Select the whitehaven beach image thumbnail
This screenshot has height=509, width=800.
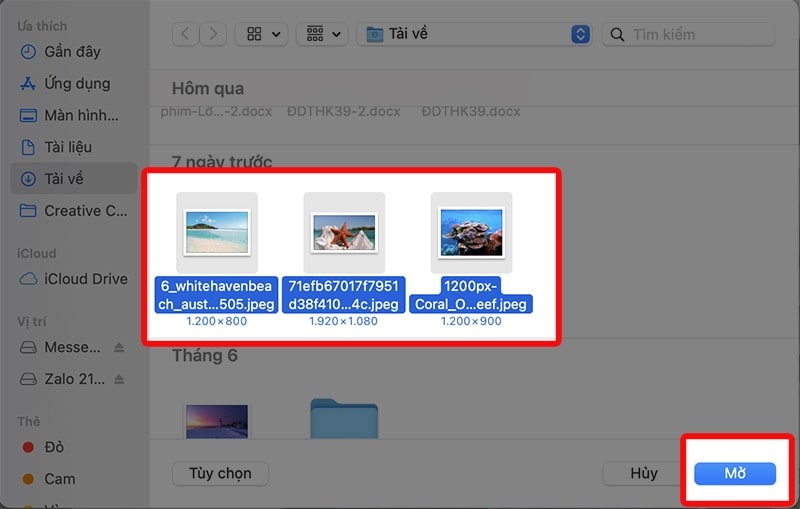coord(216,232)
